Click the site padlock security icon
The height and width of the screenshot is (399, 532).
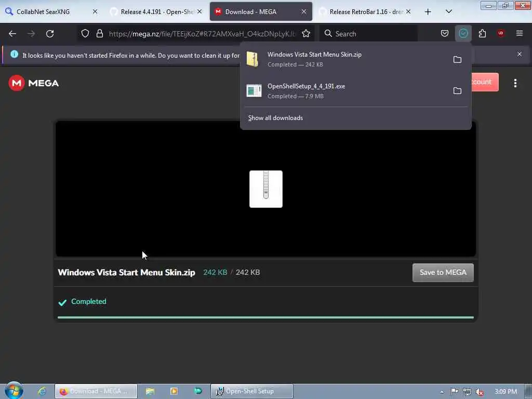tap(99, 33)
